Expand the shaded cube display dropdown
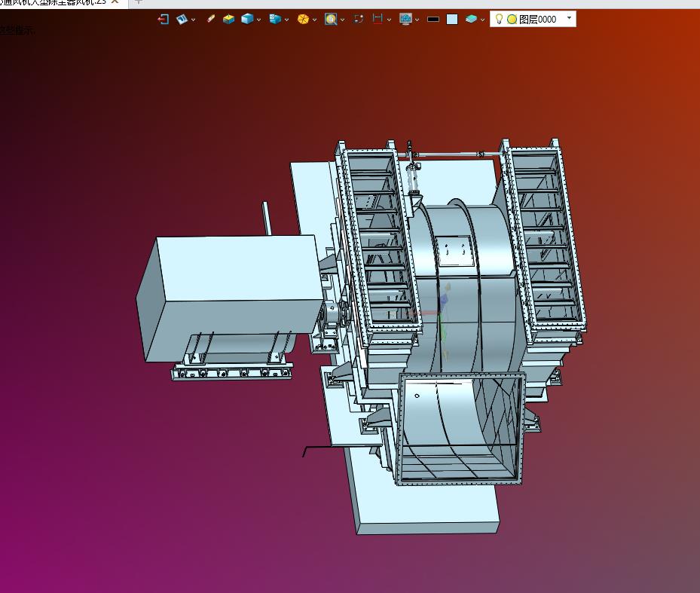The width and height of the screenshot is (700, 593). tap(259, 20)
